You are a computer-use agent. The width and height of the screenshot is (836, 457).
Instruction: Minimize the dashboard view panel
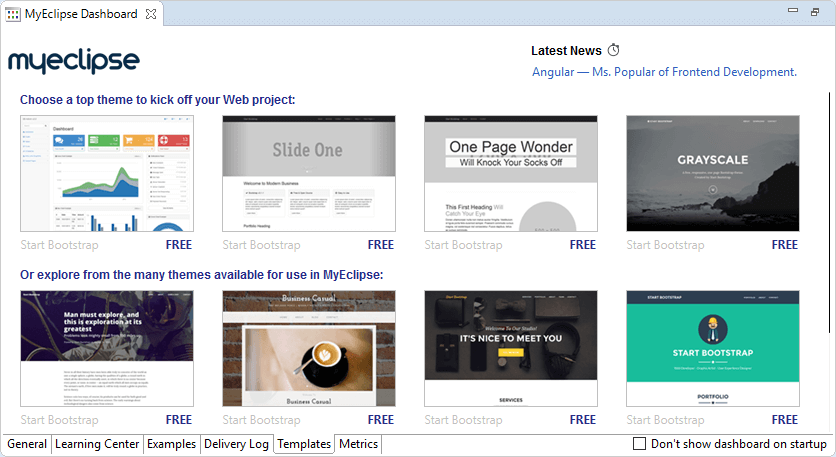pos(792,11)
